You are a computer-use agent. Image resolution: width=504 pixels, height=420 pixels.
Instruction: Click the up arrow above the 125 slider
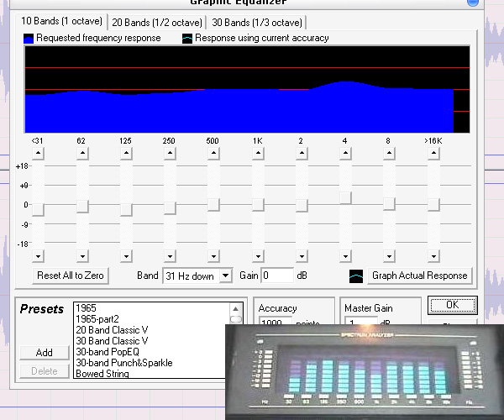[126, 153]
